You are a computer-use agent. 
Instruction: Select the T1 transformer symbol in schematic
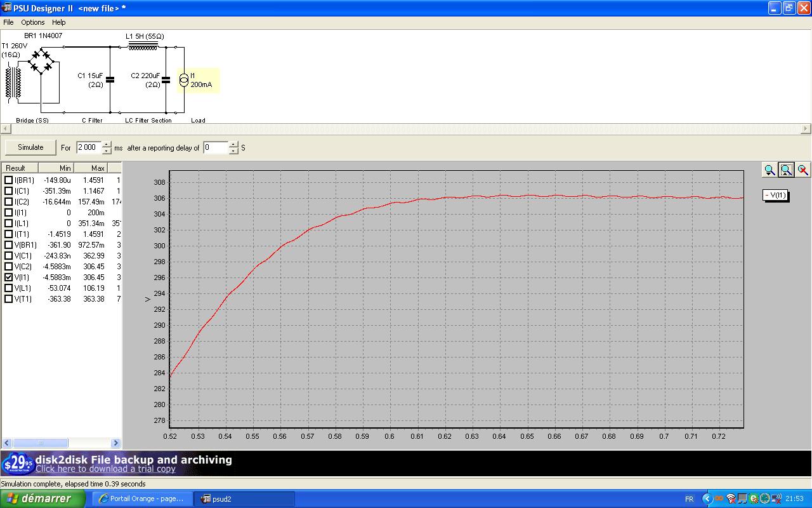click(13, 83)
